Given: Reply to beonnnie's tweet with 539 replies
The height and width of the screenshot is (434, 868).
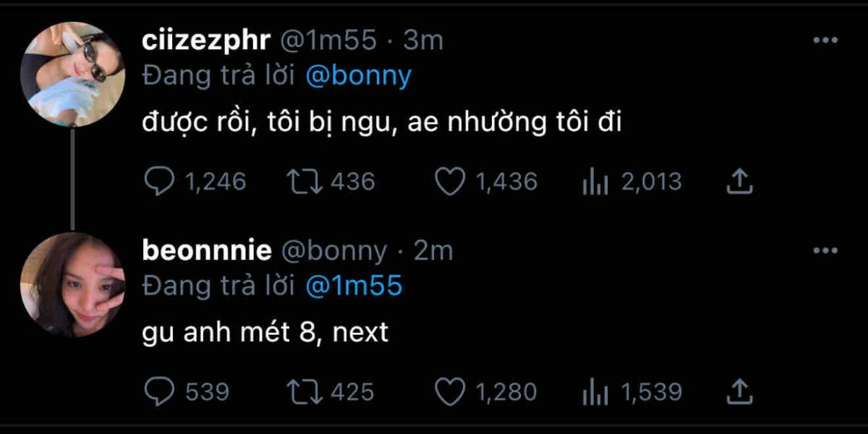Looking at the screenshot, I should coord(158,392).
